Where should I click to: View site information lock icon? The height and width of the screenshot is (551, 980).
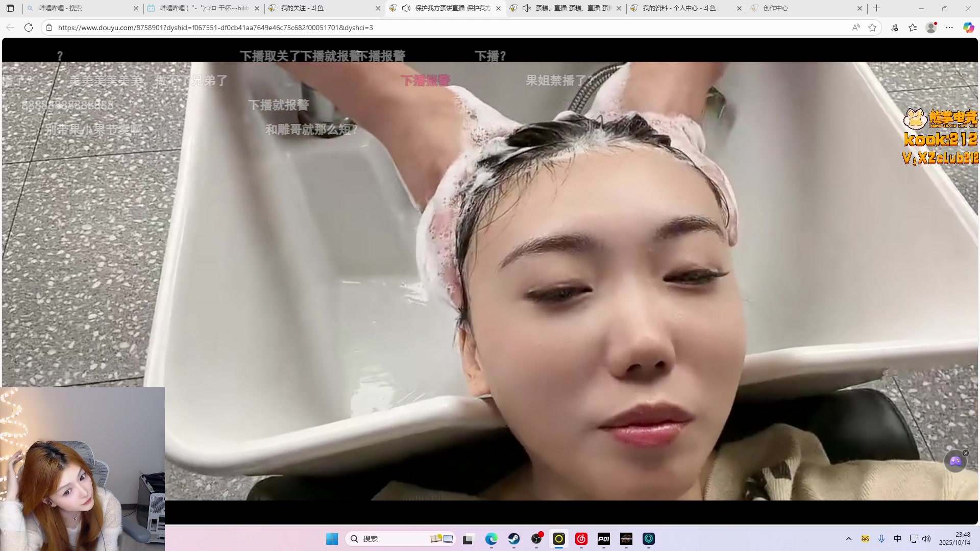(49, 28)
